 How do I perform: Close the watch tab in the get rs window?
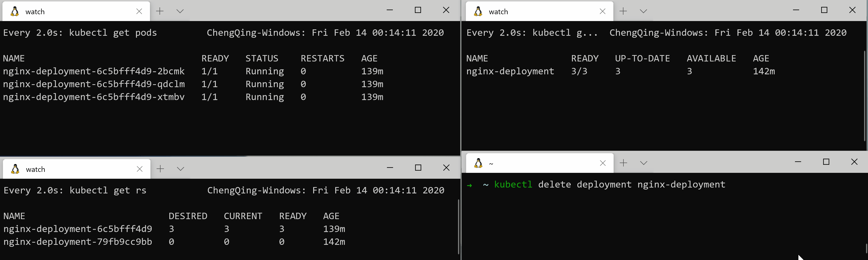139,169
